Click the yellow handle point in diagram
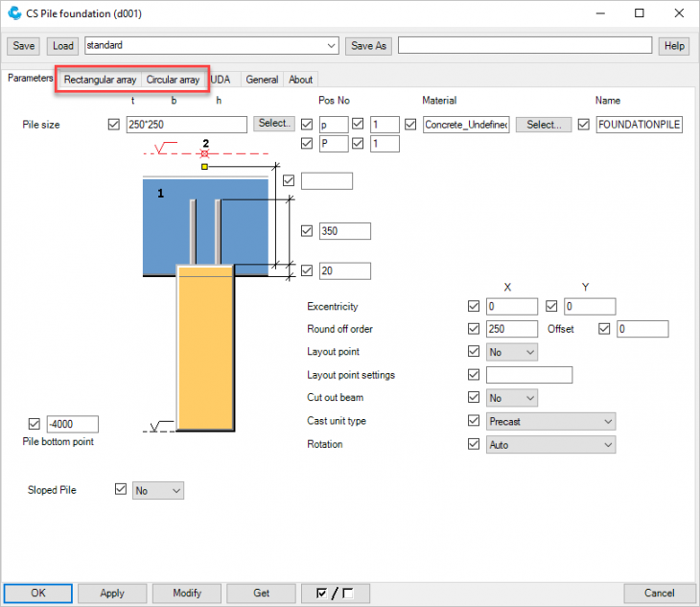The height and width of the screenshot is (607, 700). pyautogui.click(x=204, y=167)
